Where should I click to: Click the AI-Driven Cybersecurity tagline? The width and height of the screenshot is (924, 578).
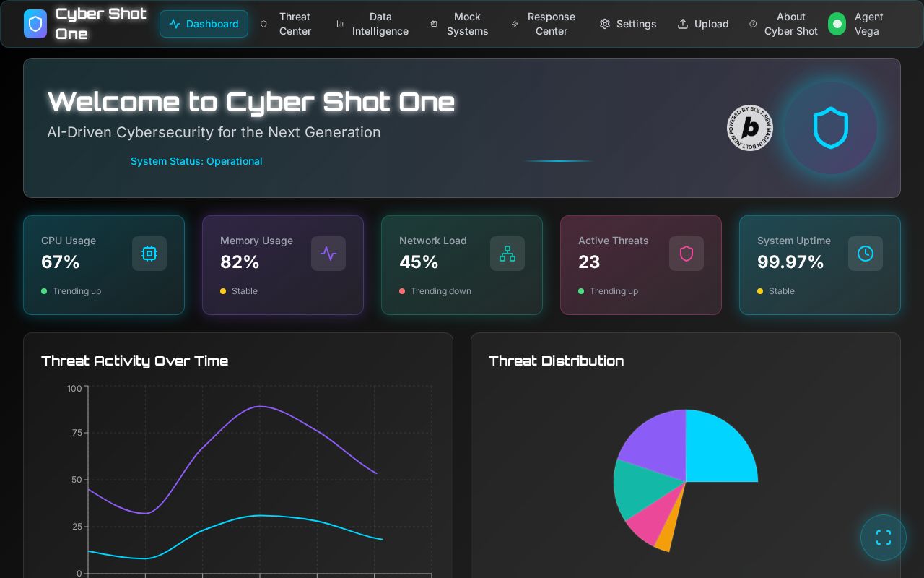click(214, 132)
